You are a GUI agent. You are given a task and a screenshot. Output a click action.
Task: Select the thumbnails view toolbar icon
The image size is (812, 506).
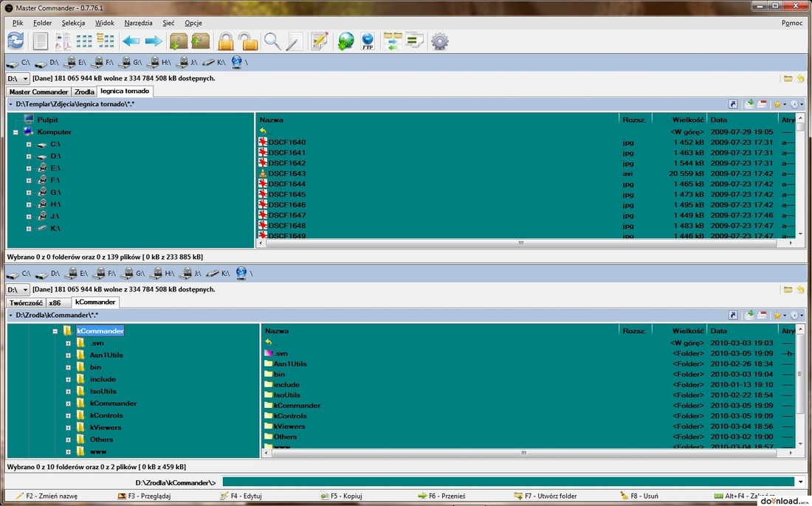63,41
